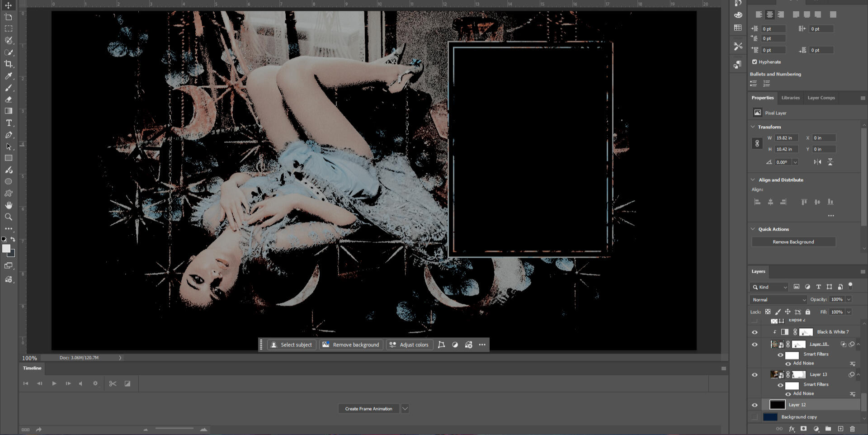Click the foreground color swatch
Viewport: 868px width, 435px height.
6,249
